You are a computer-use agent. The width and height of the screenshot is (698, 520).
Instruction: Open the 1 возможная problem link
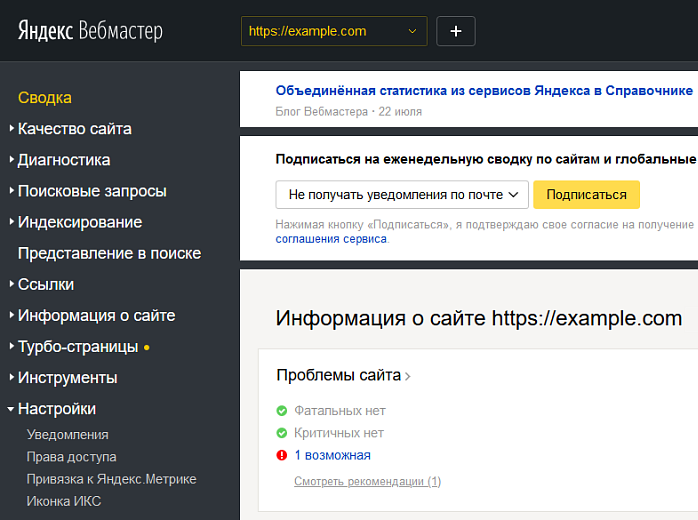[333, 455]
